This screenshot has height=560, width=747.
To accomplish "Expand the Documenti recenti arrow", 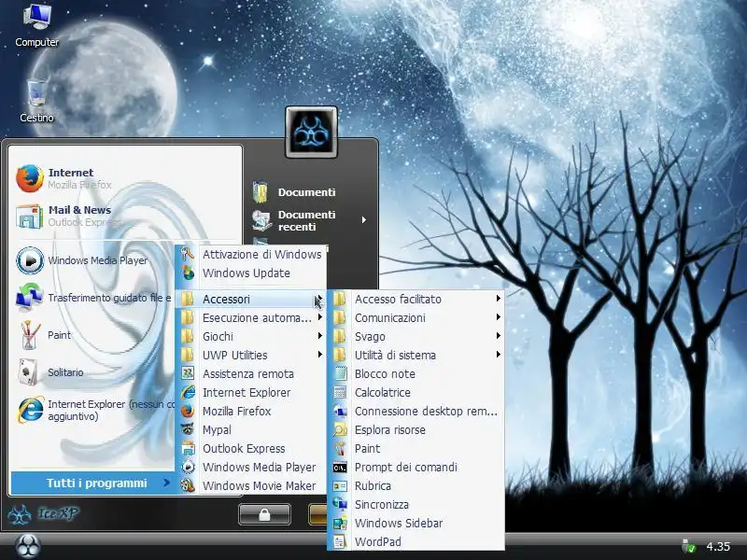I will point(364,220).
